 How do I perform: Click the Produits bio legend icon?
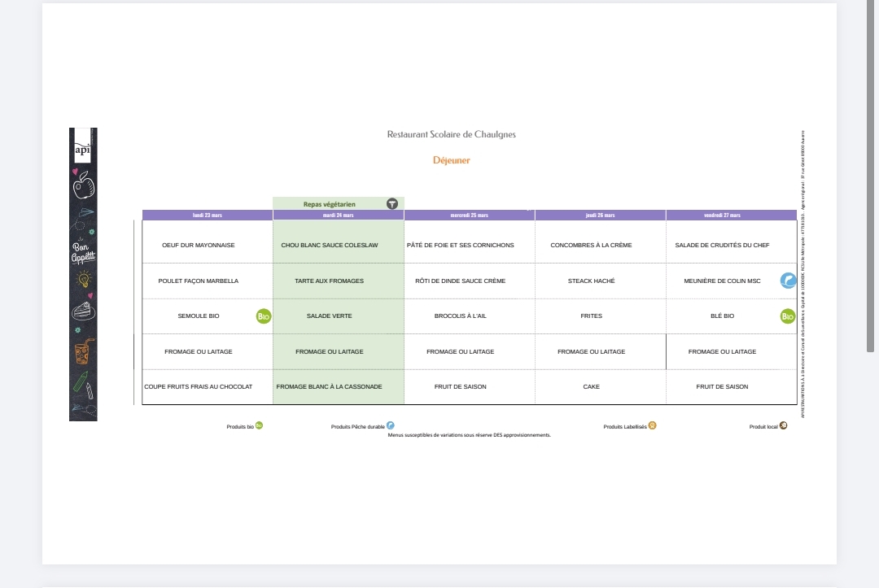[x=259, y=425]
